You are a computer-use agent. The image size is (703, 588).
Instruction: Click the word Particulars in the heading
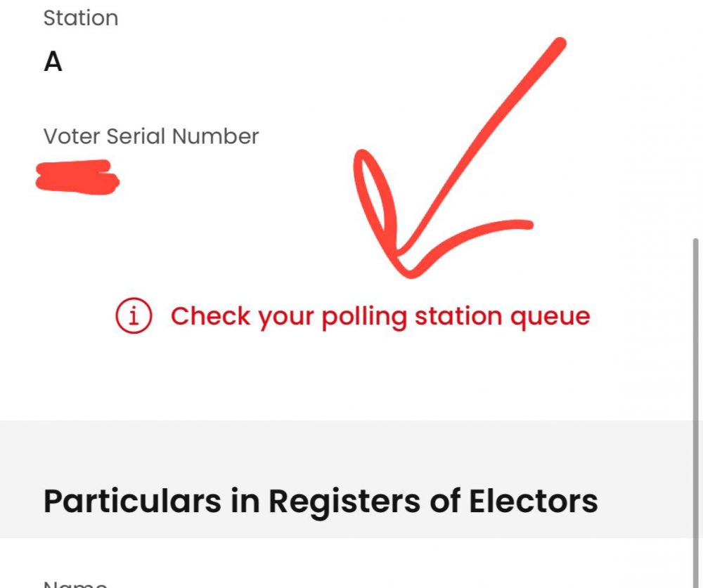click(132, 501)
